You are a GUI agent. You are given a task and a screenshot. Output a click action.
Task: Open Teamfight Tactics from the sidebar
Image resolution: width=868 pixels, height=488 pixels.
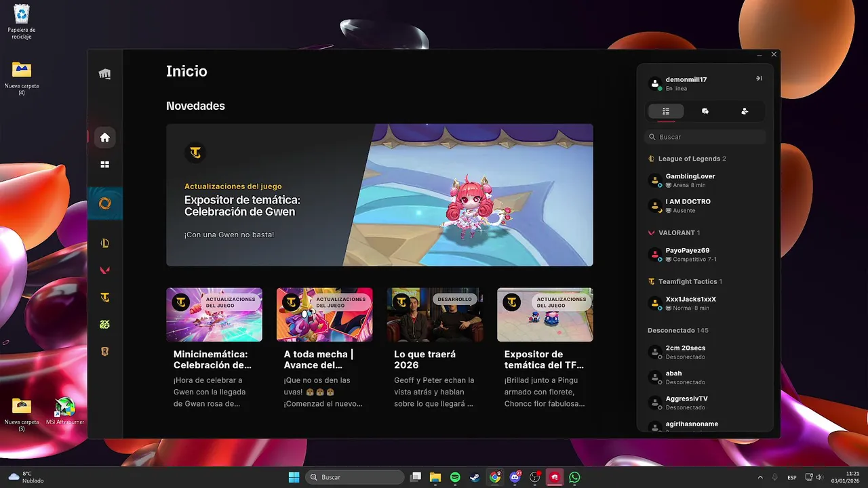(x=104, y=298)
